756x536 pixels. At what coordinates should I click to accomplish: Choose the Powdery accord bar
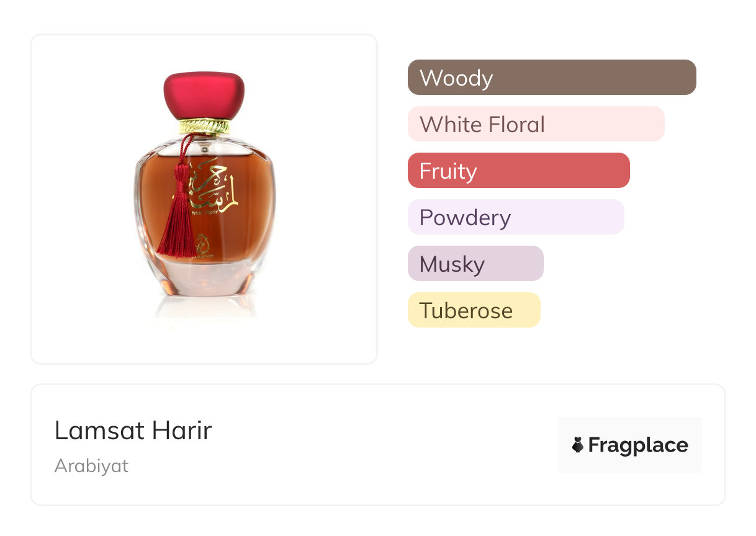click(515, 217)
